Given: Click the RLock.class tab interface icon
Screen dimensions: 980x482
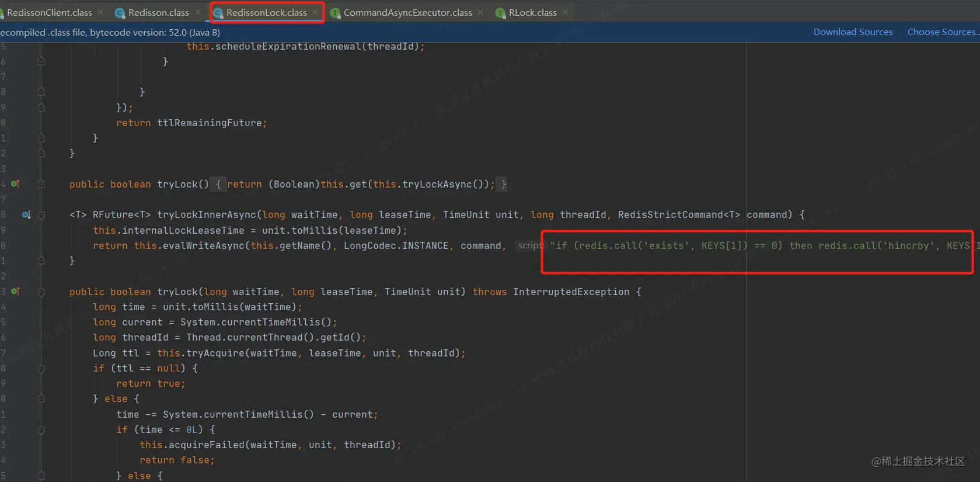Looking at the screenshot, I should pyautogui.click(x=500, y=13).
